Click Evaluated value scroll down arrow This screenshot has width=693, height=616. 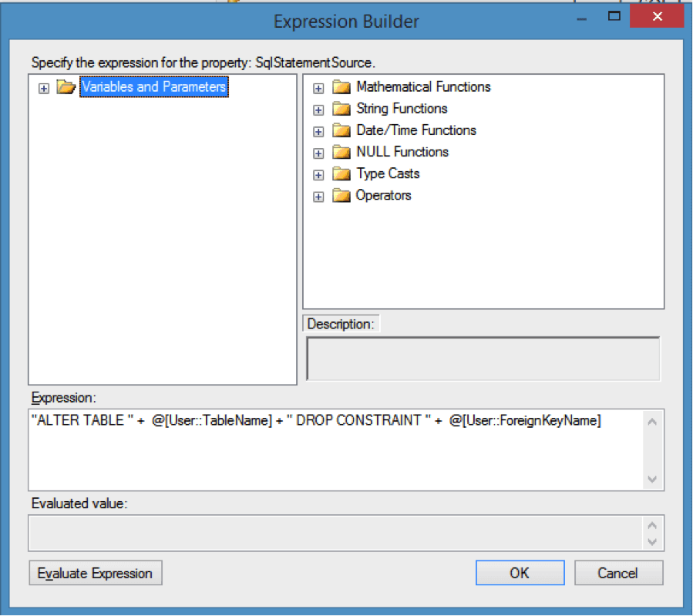tap(652, 542)
